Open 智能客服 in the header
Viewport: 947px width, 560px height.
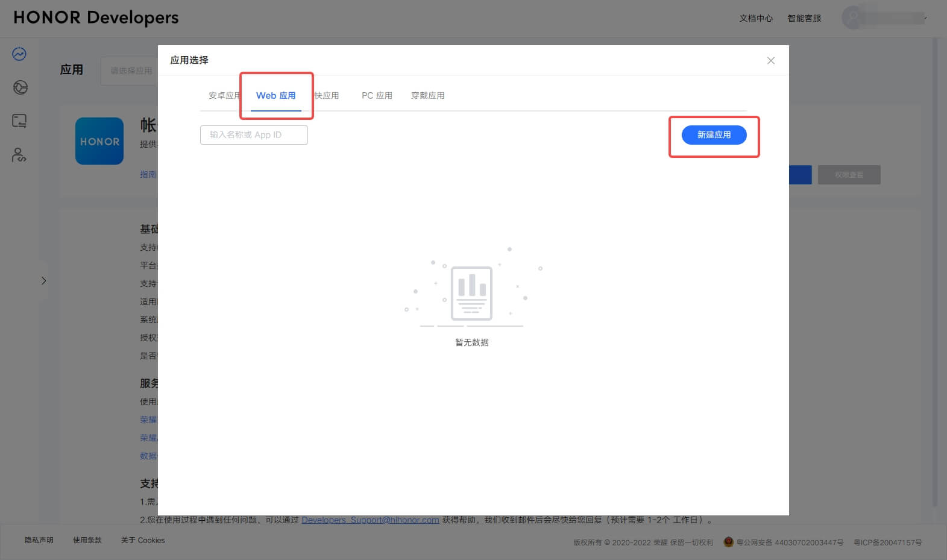coord(804,19)
